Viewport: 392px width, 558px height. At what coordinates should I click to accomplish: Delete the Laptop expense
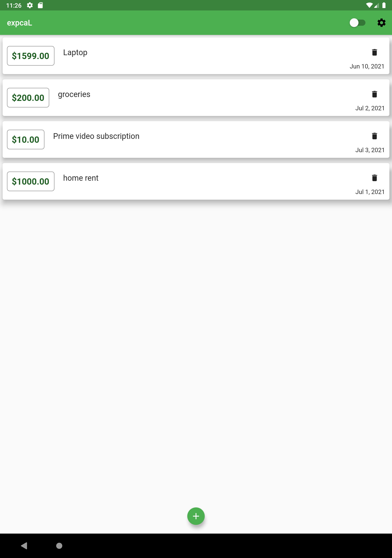[374, 52]
